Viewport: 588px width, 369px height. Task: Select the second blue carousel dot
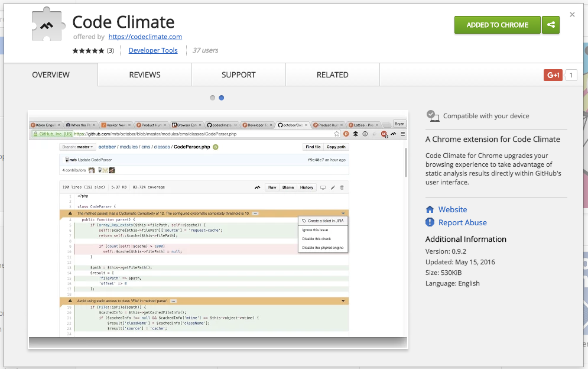[x=222, y=98]
